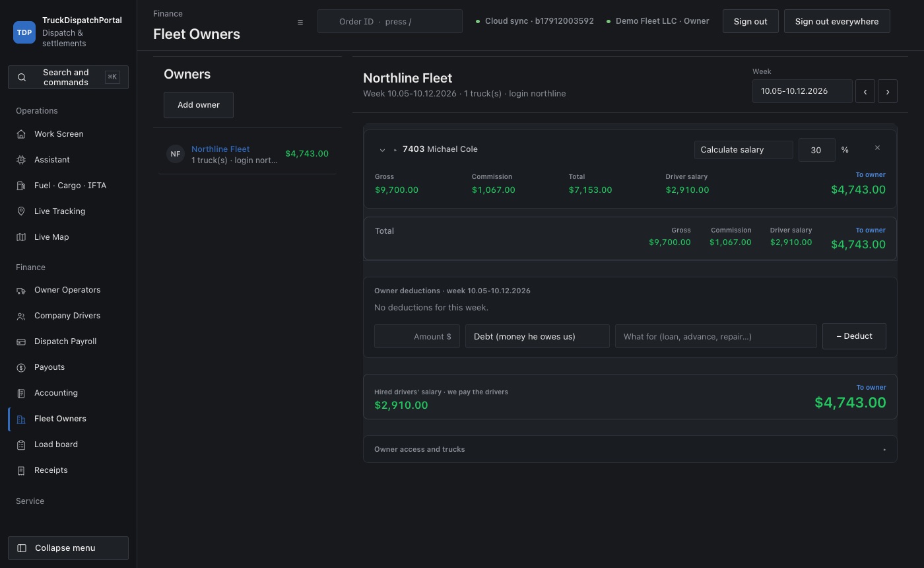Screen dimensions: 924x568
Task: Click the Collapse menu panel icon
Action: (22, 548)
